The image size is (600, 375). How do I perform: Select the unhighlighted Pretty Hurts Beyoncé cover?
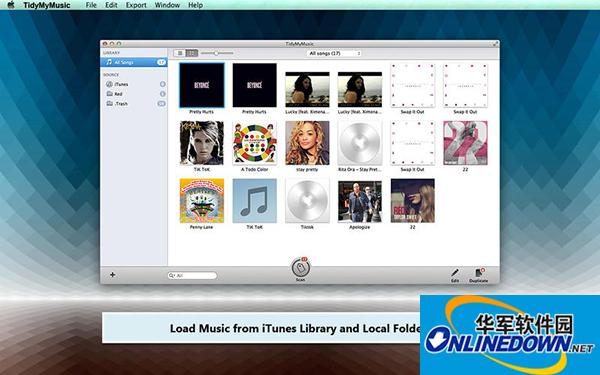point(254,85)
